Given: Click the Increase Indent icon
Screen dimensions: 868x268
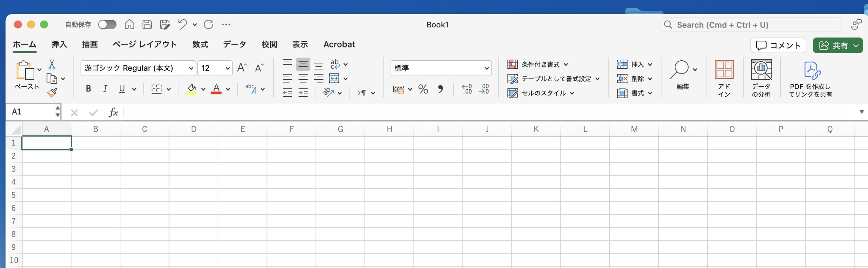Looking at the screenshot, I should pyautogui.click(x=303, y=92).
